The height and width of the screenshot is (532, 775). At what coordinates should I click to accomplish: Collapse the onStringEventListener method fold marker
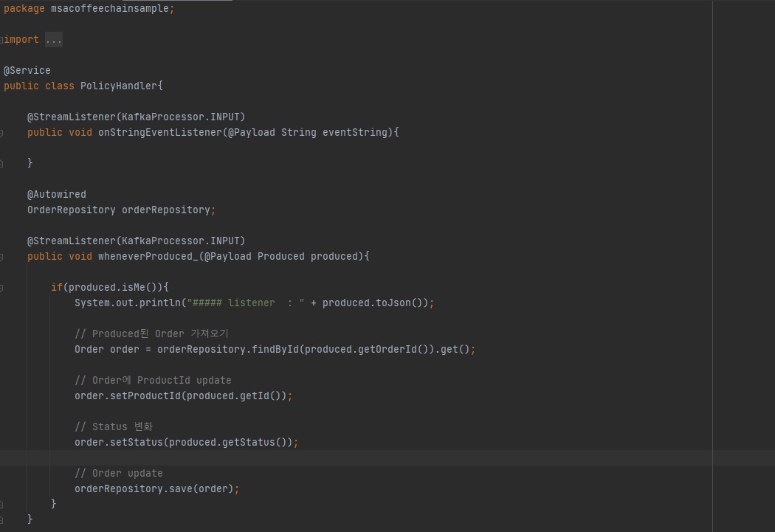(x=1, y=133)
